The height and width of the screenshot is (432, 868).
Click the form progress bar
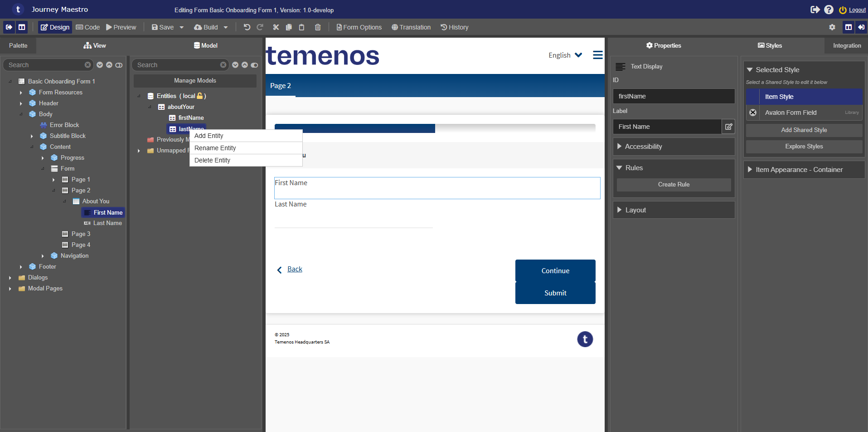[435, 128]
